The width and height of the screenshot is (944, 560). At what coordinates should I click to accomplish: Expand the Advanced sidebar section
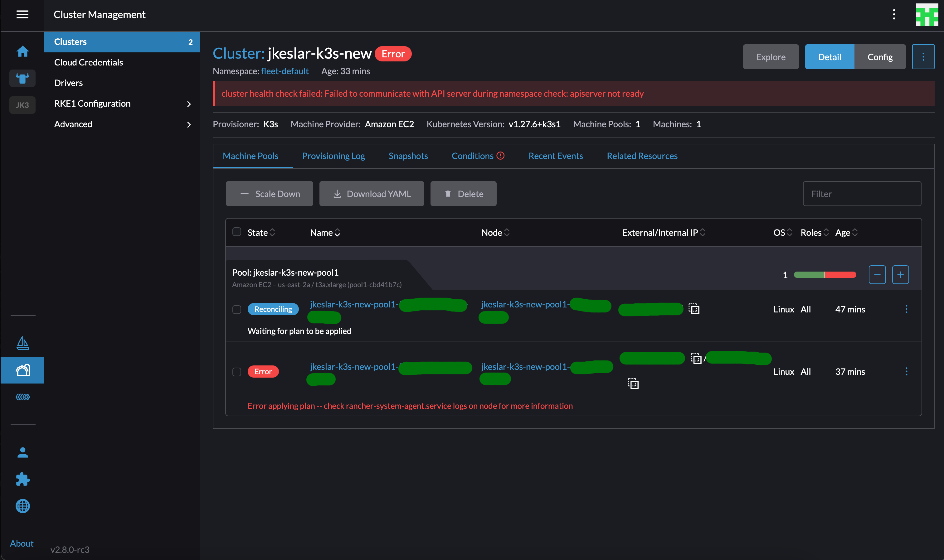[73, 124]
